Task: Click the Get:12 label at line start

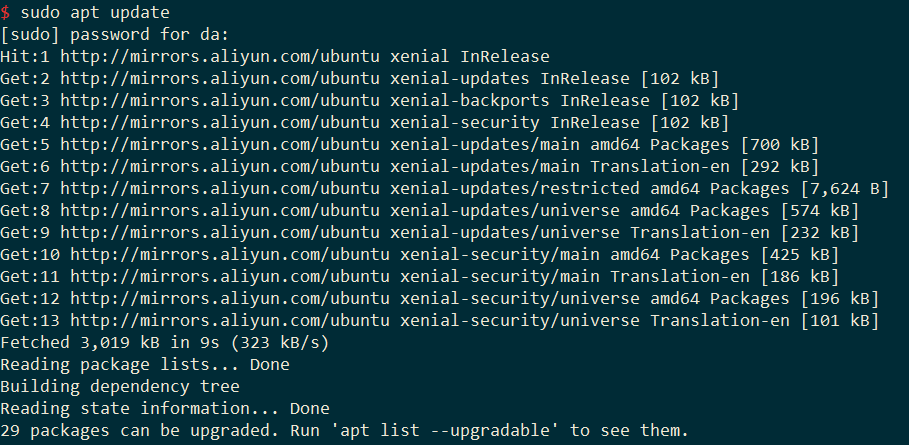Action: coord(30,299)
